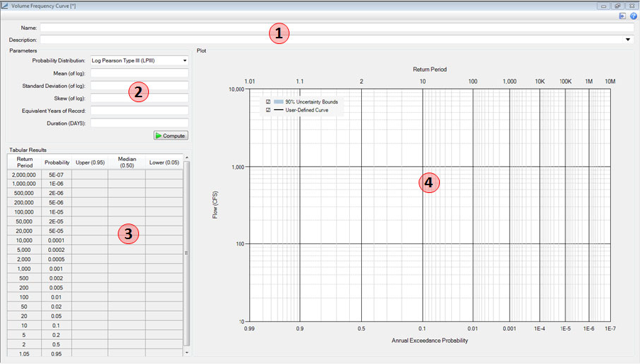
Task: Restore down the Volume Frequency Curve window
Action: coord(617,6)
